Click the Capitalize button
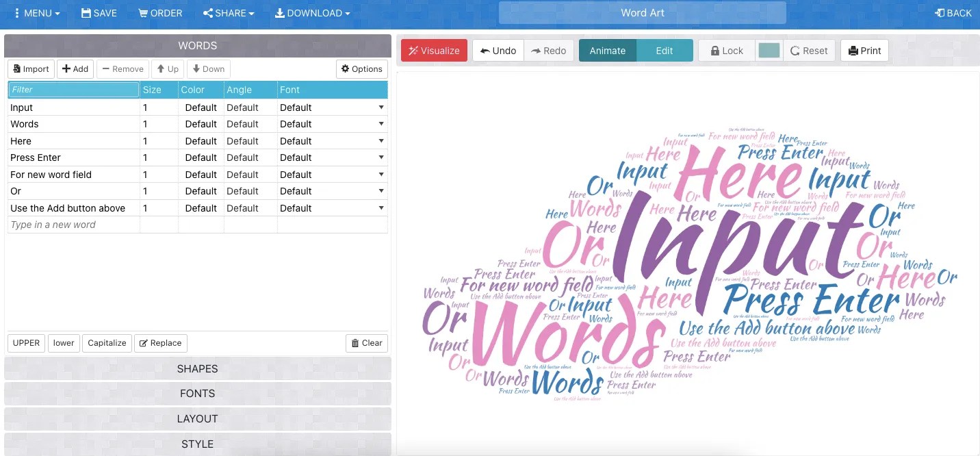Viewport: 980px width, 456px height. click(107, 343)
